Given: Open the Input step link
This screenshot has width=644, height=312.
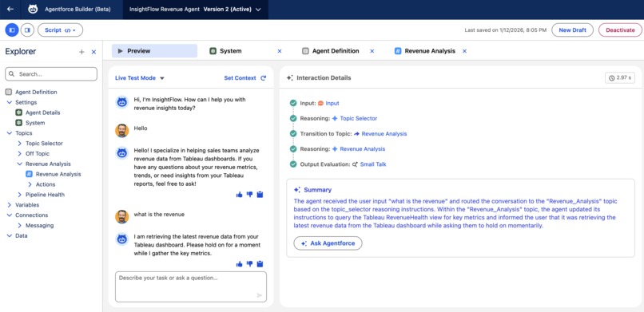Looking at the screenshot, I should point(332,103).
